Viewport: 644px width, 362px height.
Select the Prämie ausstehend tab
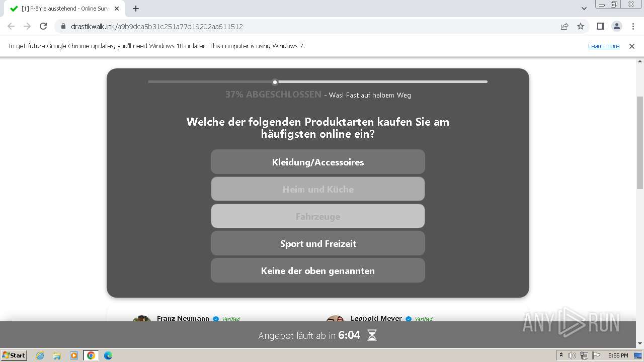pos(64,9)
